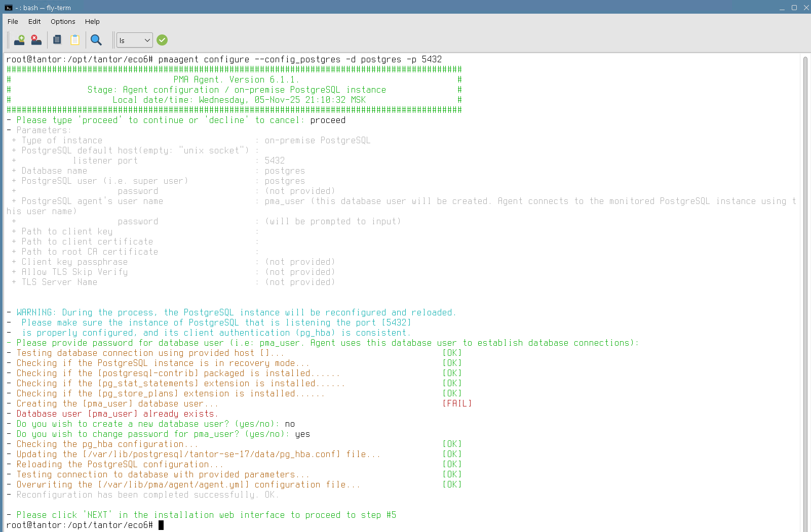The width and height of the screenshot is (811, 532).
Task: Close the fly-term window
Action: tap(806, 8)
